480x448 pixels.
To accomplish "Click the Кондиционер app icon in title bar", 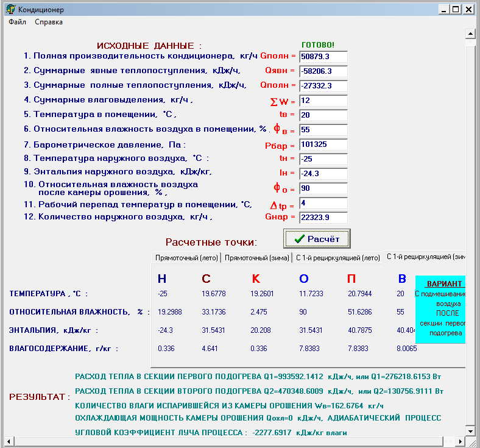I will point(11,10).
